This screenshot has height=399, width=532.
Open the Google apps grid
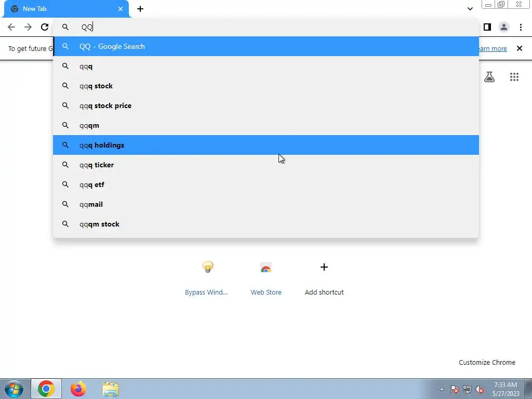(x=514, y=77)
